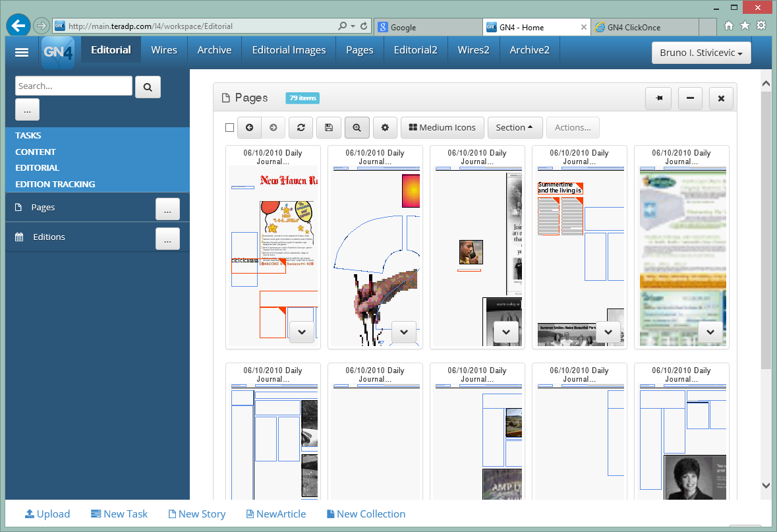The height and width of the screenshot is (532, 777).
Task: Switch to the Editorial2 tab
Action: (415, 50)
